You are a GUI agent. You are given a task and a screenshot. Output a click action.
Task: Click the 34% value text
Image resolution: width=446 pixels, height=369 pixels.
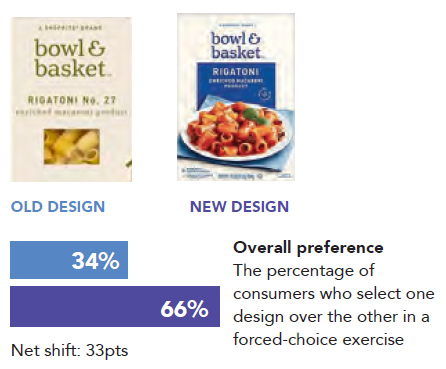pyautogui.click(x=96, y=261)
